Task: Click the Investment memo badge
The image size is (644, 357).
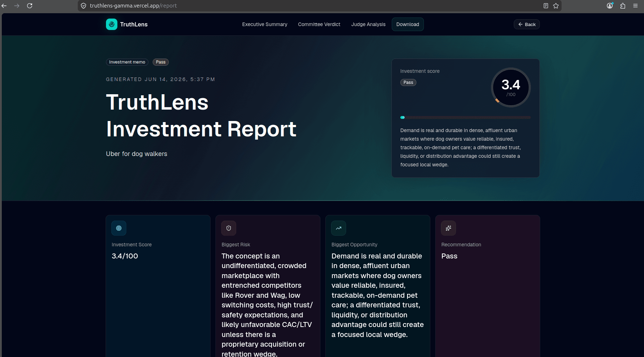Action: click(x=127, y=62)
